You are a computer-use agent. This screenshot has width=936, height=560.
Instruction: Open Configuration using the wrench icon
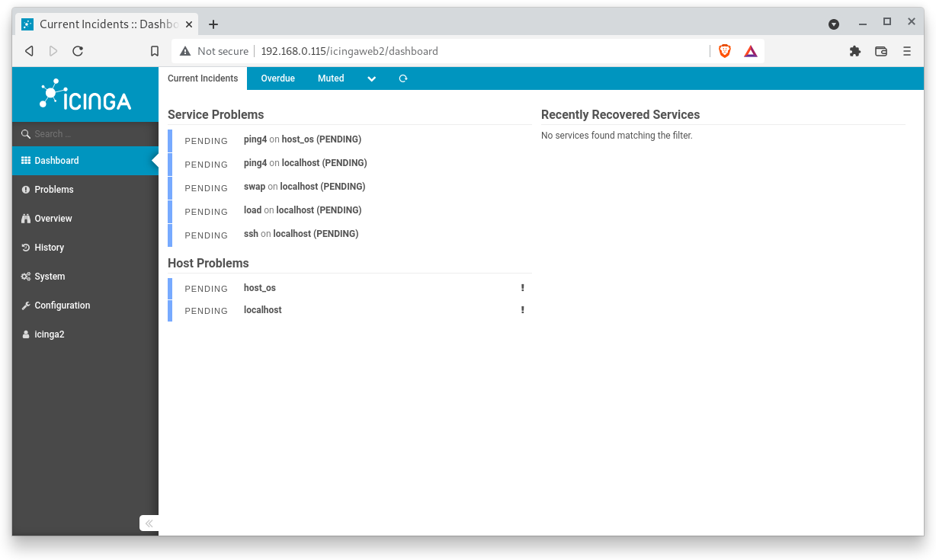(25, 306)
